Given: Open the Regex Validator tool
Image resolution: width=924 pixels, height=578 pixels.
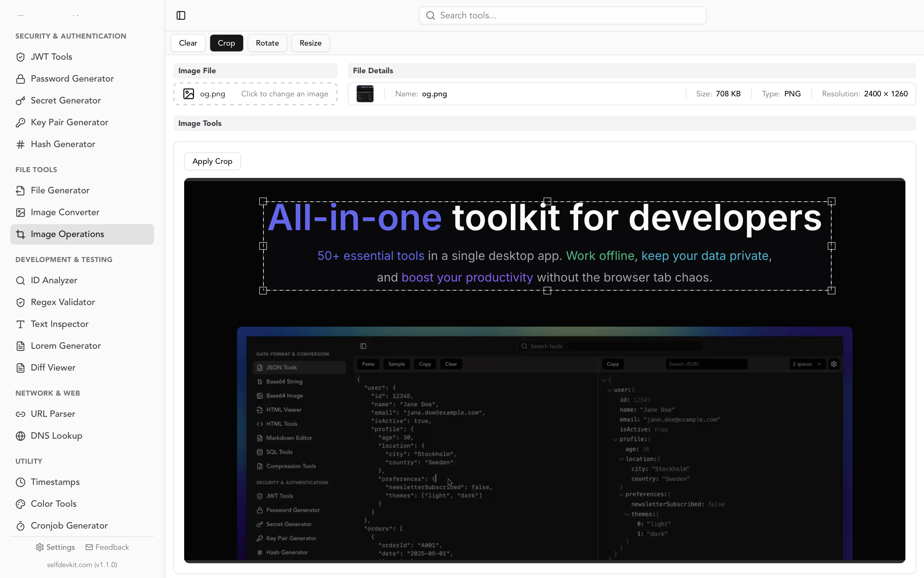Looking at the screenshot, I should [x=82, y=302].
